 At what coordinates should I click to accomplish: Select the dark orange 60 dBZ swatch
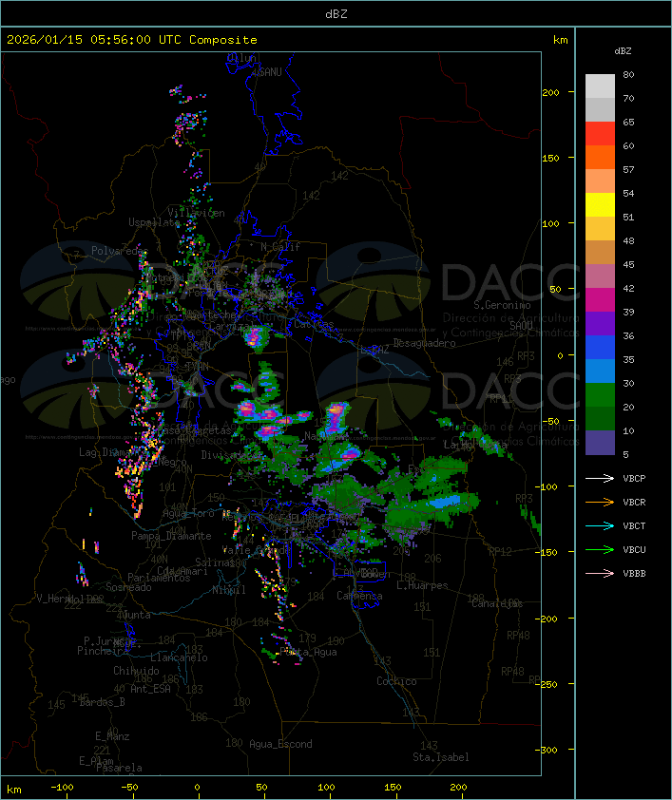[x=600, y=157]
